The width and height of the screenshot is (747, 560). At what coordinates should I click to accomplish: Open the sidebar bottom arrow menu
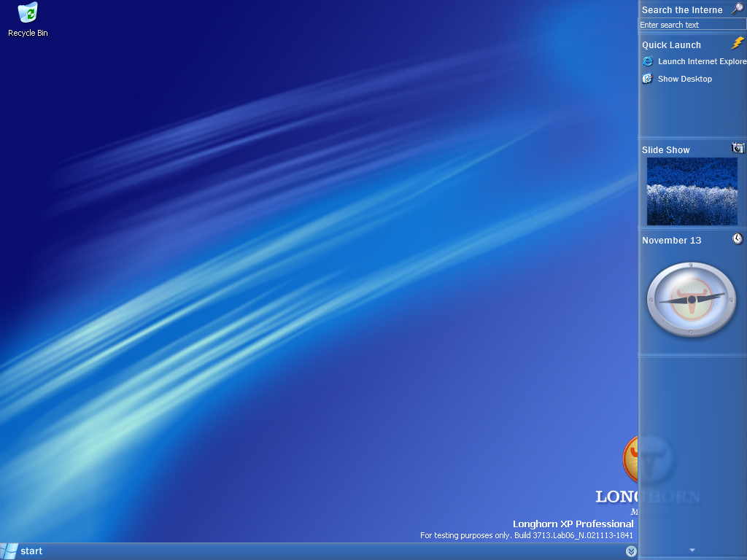click(692, 550)
